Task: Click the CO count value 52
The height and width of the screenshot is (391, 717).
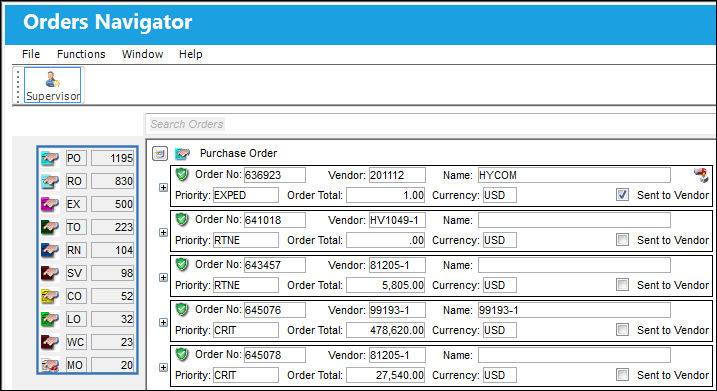Action: coord(112,296)
